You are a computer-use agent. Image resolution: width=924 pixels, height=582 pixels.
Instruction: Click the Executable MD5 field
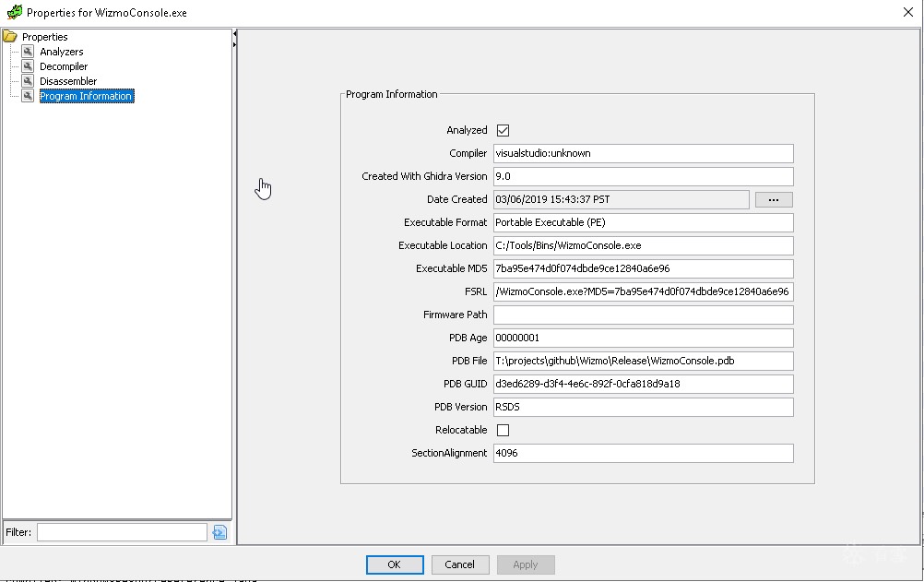pos(644,268)
